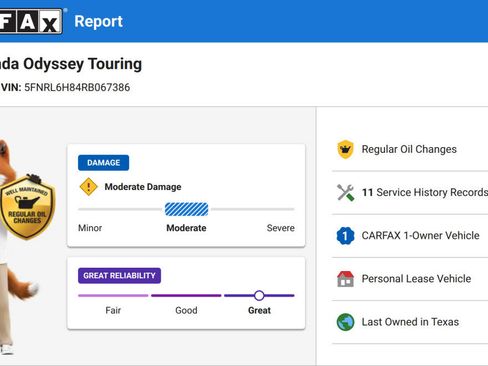The height and width of the screenshot is (366, 488).
Task: Click the Fair reliability label
Action: click(x=113, y=310)
